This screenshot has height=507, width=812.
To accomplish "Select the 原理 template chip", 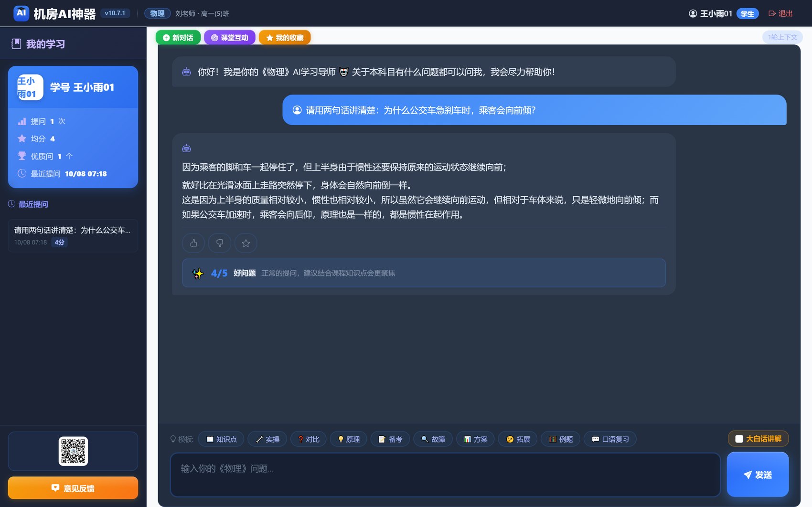I will (349, 439).
